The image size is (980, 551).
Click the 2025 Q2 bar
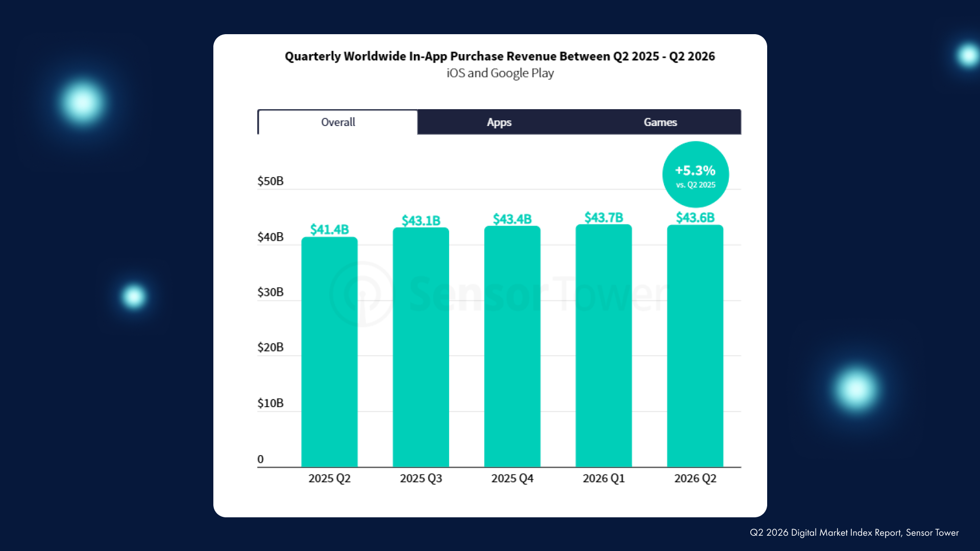329,352
